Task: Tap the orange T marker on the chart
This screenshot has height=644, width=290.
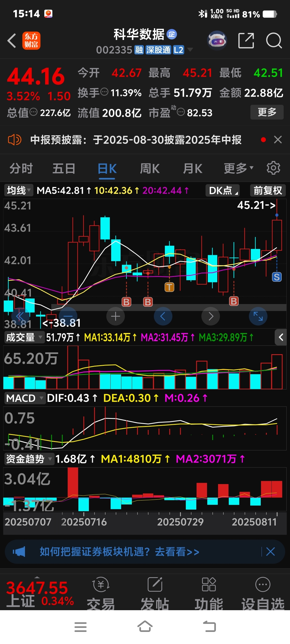Action: pos(169,287)
